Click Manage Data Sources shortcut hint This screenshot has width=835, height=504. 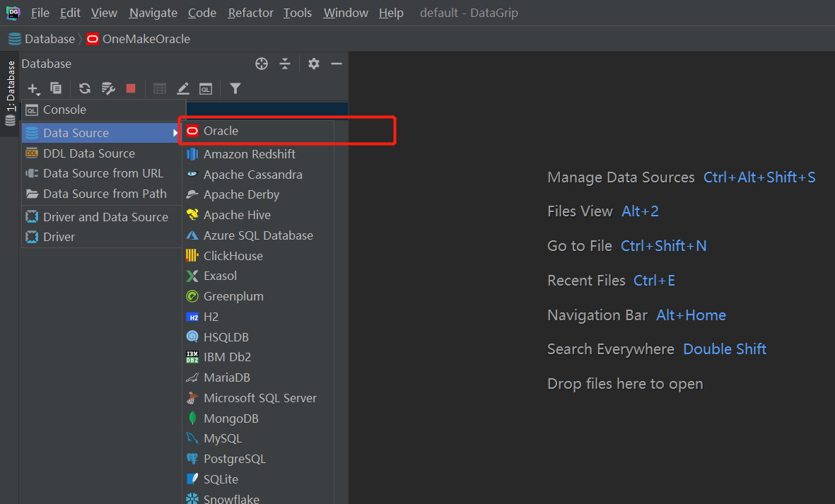681,177
